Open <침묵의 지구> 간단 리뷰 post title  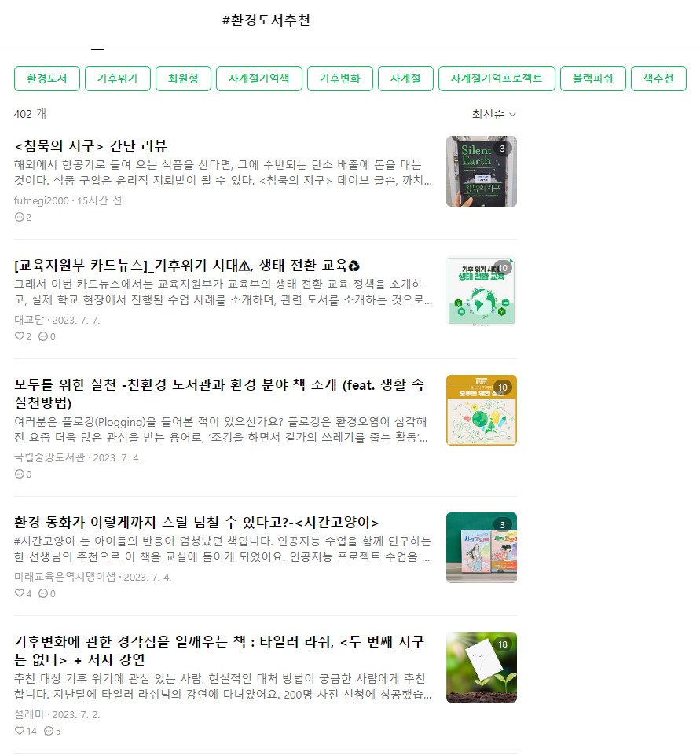[90, 145]
